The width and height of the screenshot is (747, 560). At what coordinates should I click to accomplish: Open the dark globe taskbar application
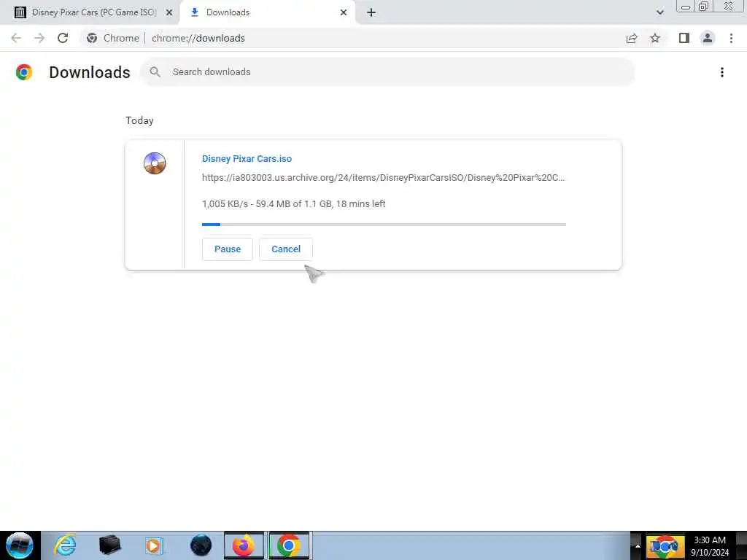coord(201,545)
